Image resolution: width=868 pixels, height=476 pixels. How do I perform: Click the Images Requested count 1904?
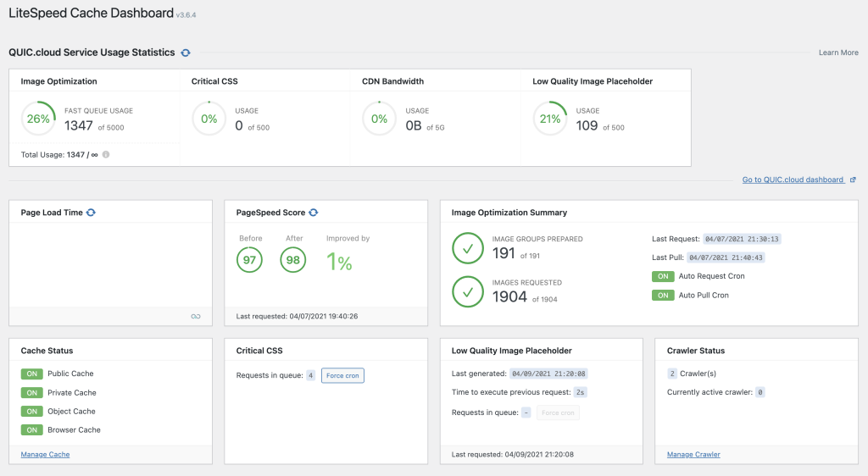coord(509,297)
